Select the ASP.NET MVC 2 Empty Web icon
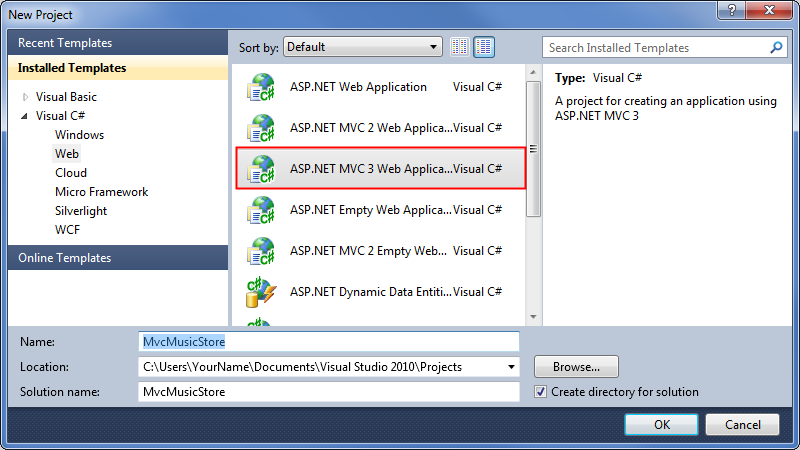Viewport: 800px width, 450px height. click(261, 251)
